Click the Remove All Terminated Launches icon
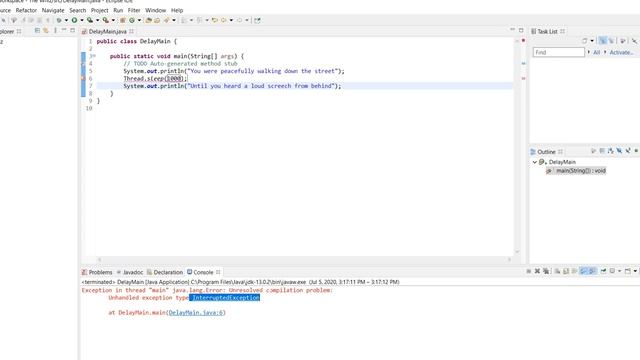This screenshot has width=640, height=360. [x=546, y=271]
